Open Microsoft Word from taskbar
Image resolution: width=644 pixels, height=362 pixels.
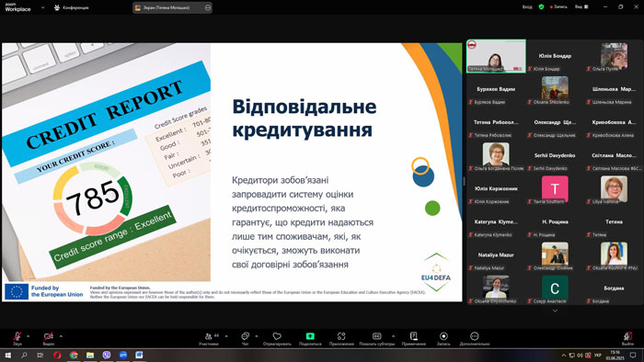(x=139, y=355)
